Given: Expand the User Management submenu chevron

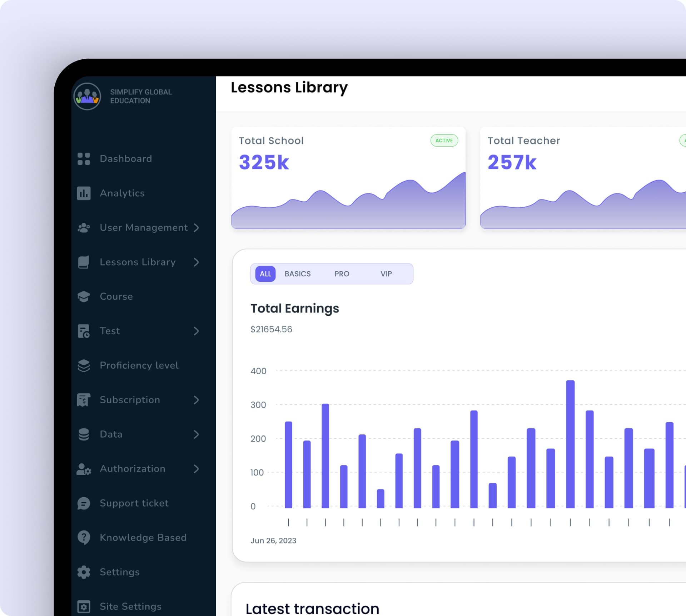Looking at the screenshot, I should [x=196, y=228].
